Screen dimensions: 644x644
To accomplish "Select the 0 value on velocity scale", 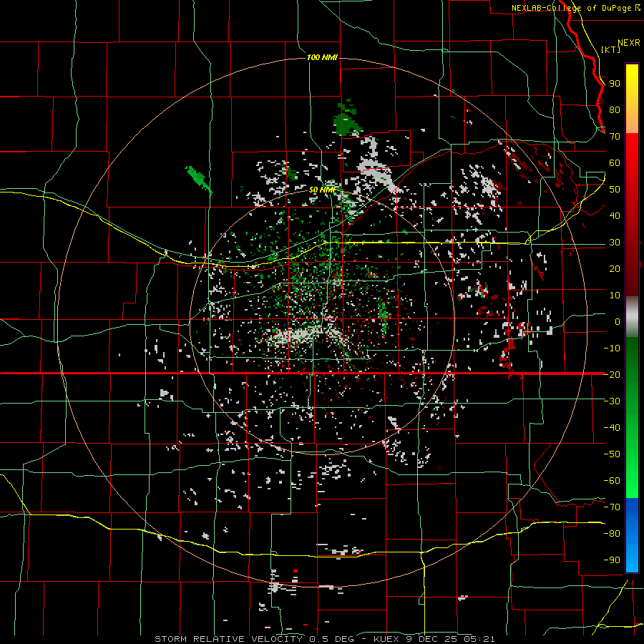I will point(618,321).
